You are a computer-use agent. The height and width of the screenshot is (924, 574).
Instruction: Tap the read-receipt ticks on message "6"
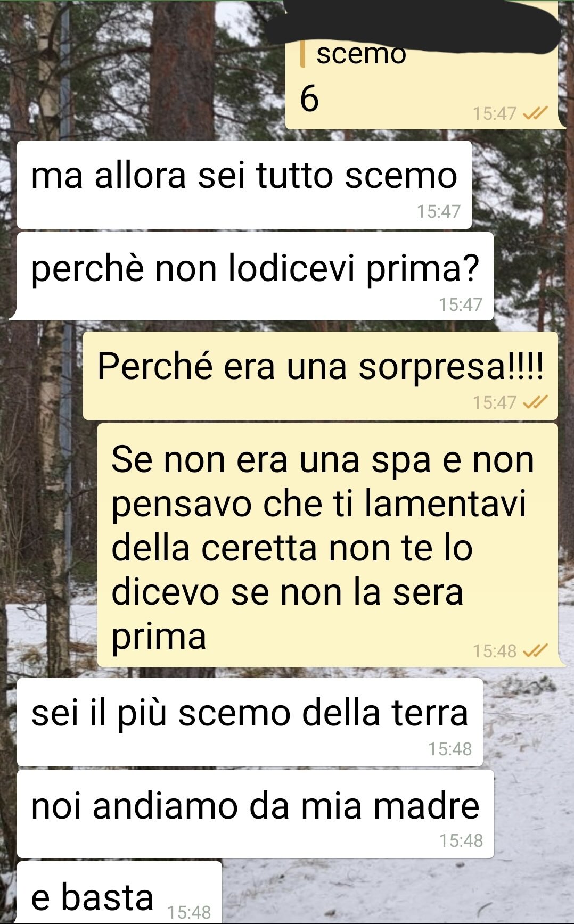click(x=535, y=113)
